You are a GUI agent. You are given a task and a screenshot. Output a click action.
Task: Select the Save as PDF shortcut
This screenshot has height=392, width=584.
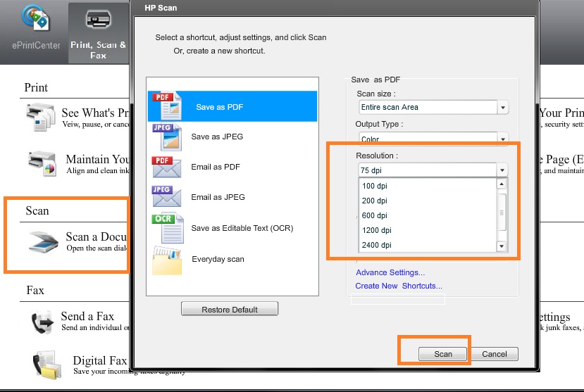232,106
